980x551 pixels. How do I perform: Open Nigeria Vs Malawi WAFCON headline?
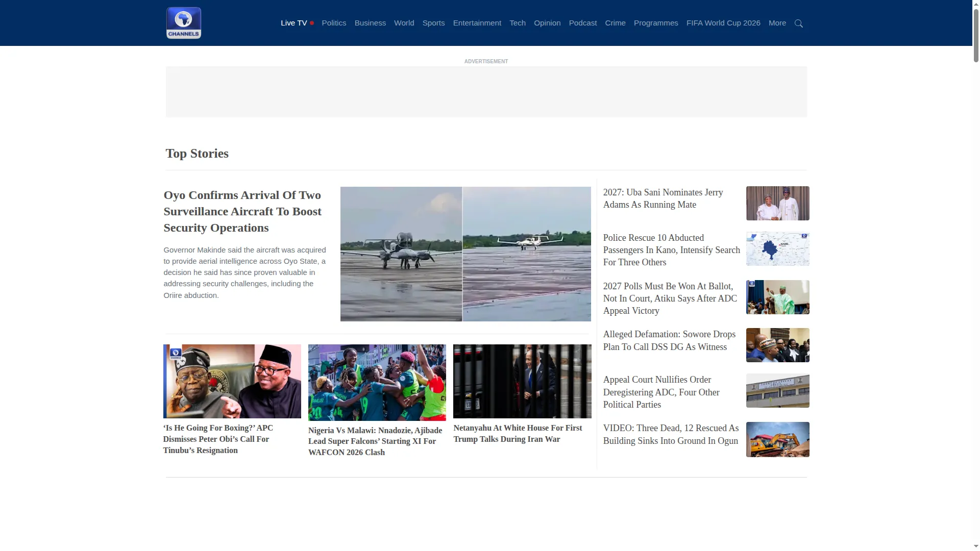pyautogui.click(x=375, y=441)
